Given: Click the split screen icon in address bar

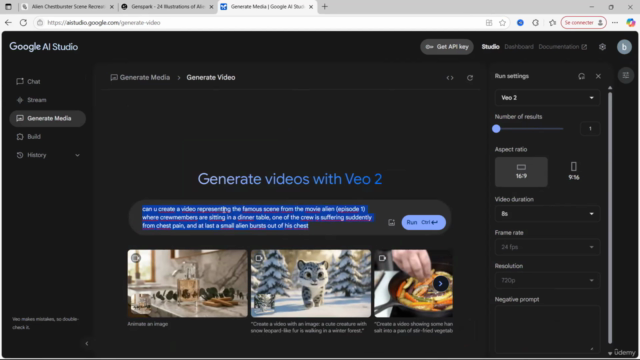Looking at the screenshot, I should point(489,23).
